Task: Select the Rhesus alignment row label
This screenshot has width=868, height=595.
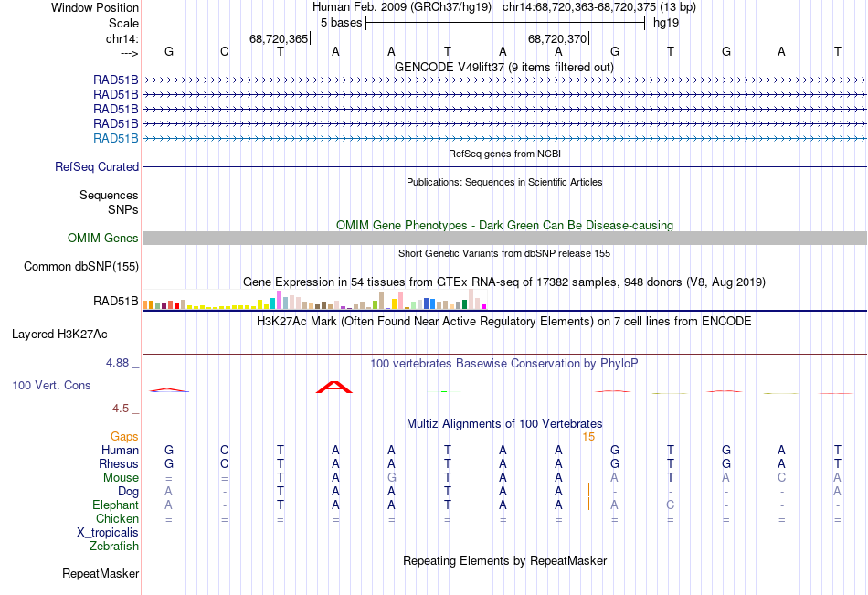Action: click(119, 463)
